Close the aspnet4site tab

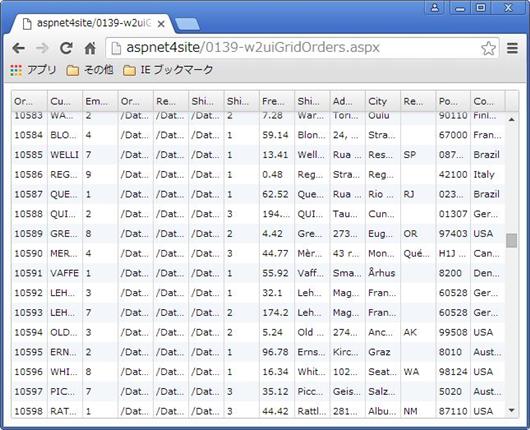coord(161,24)
